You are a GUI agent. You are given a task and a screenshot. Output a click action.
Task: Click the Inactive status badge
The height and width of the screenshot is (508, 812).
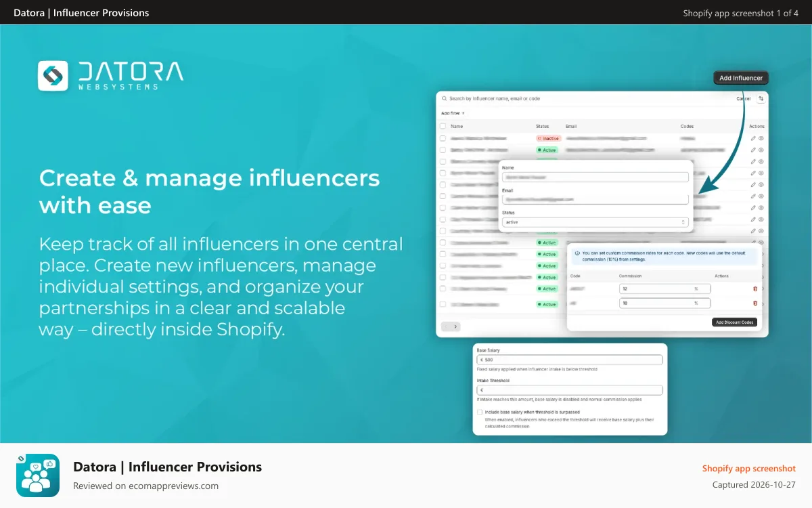click(x=549, y=138)
